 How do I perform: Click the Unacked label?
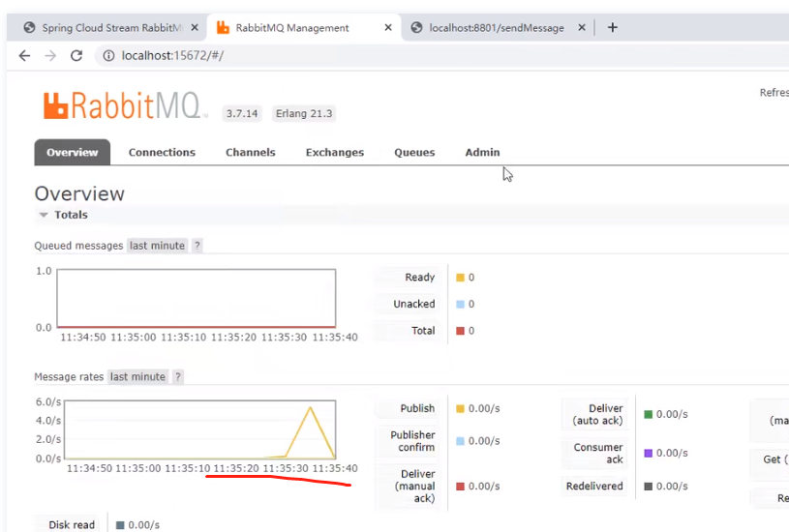click(x=414, y=305)
